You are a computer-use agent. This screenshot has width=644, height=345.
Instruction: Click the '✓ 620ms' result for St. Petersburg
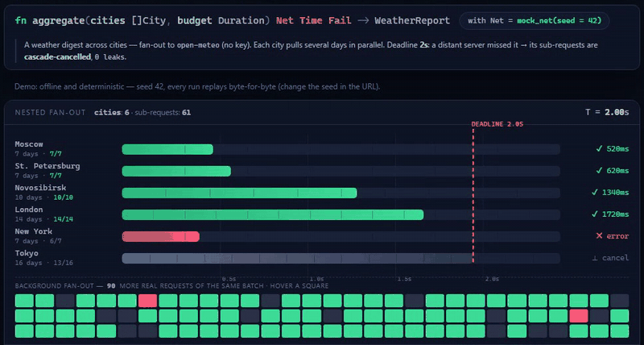click(613, 171)
